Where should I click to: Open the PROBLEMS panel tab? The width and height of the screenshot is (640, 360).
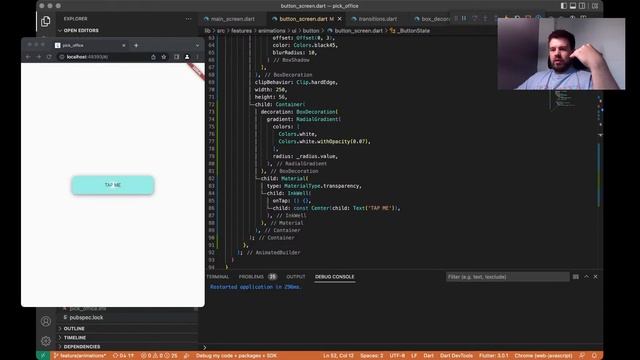[257, 277]
